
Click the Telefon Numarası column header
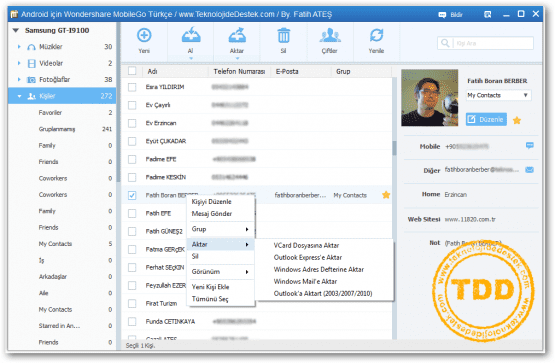pyautogui.click(x=239, y=71)
